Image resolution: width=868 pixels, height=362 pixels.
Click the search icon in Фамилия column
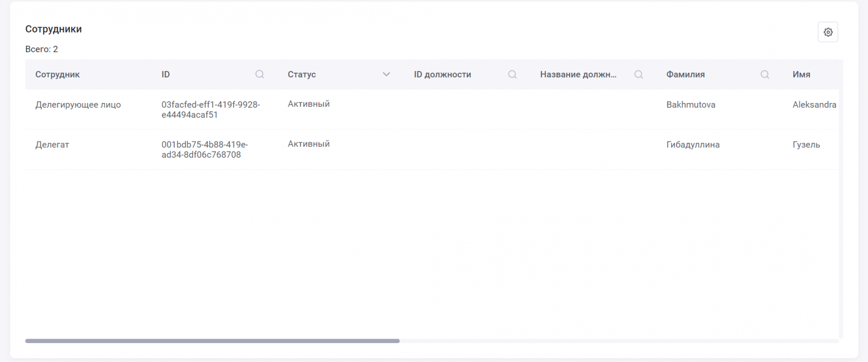(x=765, y=74)
